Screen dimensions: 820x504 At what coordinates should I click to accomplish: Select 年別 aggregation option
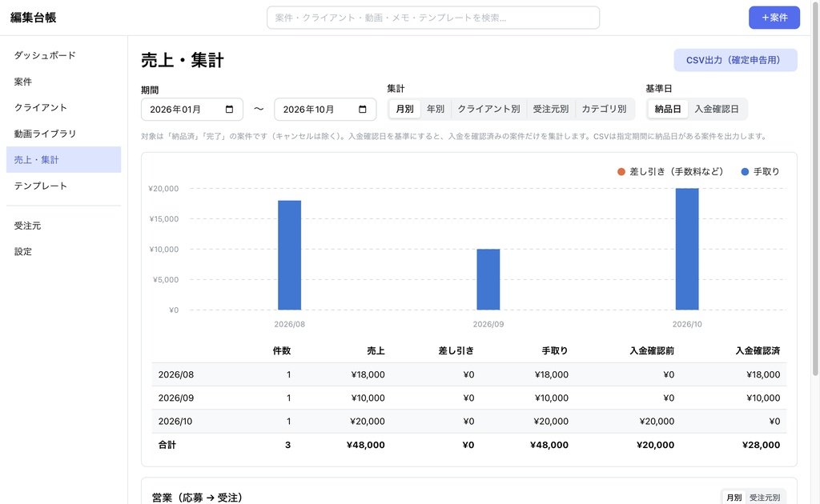coord(436,109)
